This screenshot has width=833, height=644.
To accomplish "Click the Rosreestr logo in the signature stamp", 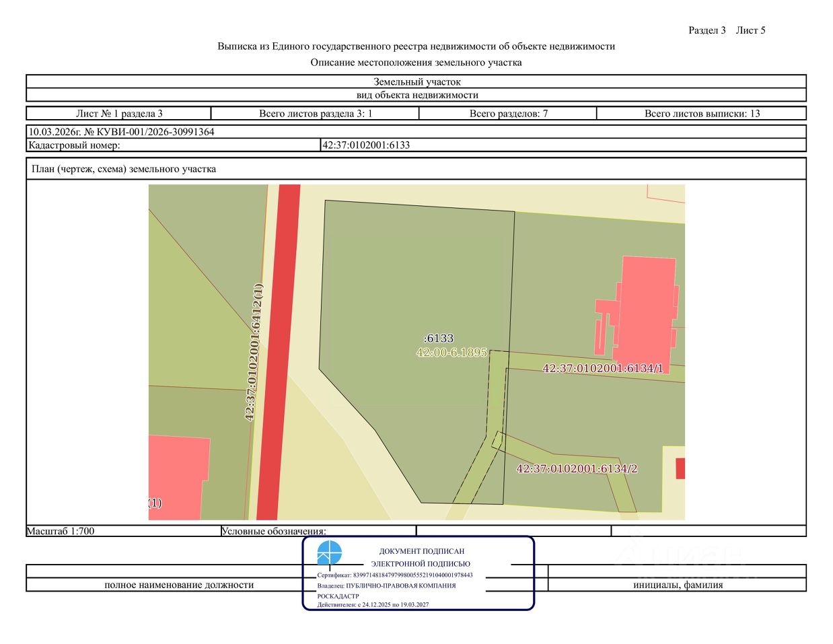I will [x=329, y=552].
